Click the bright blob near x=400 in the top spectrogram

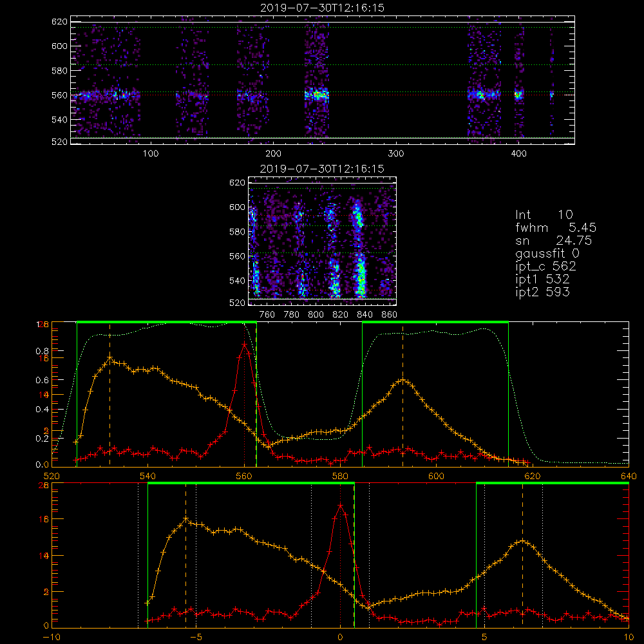(x=518, y=95)
